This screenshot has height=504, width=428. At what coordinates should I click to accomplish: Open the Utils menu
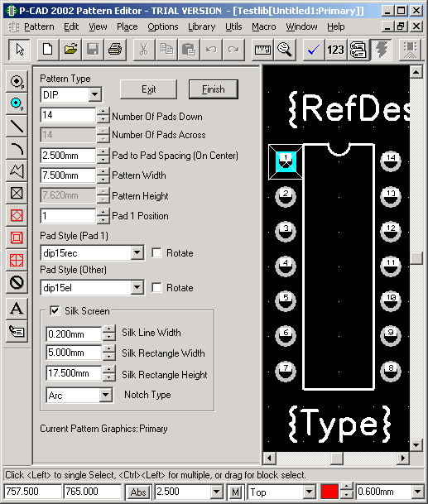point(233,26)
